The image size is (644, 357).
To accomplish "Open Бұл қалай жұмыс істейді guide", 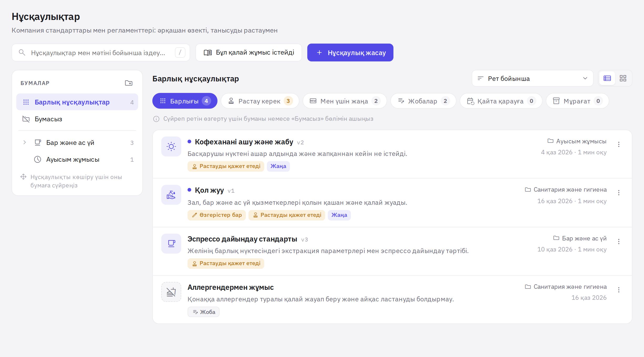I will click(248, 52).
